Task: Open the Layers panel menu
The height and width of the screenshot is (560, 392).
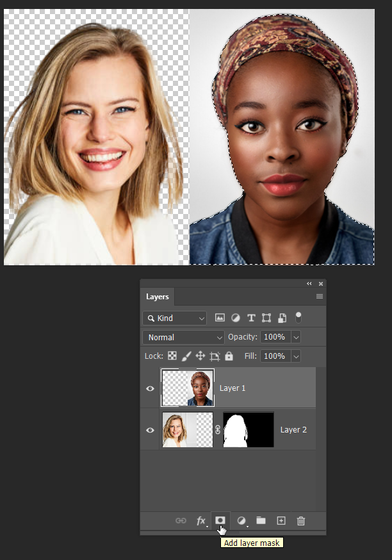Action: (320, 297)
